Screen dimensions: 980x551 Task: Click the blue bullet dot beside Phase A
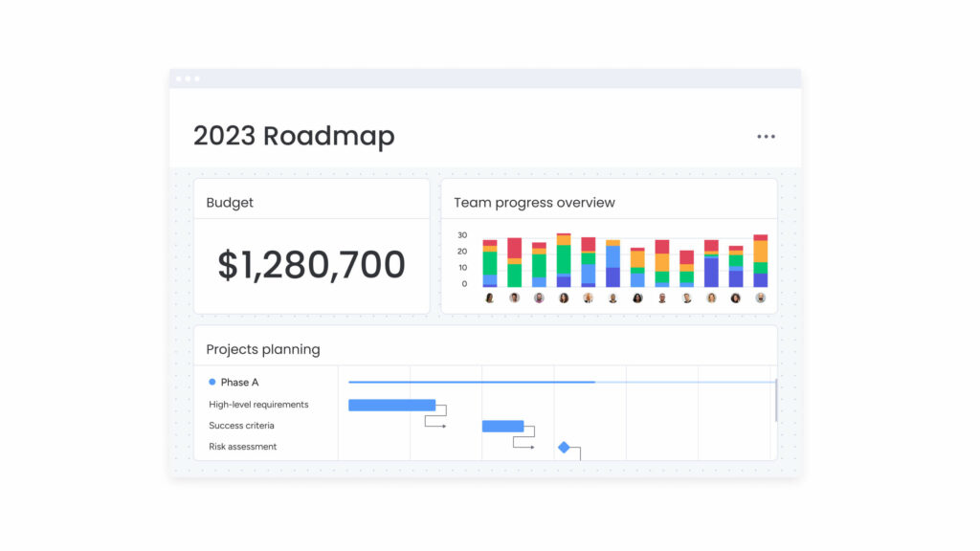point(212,383)
